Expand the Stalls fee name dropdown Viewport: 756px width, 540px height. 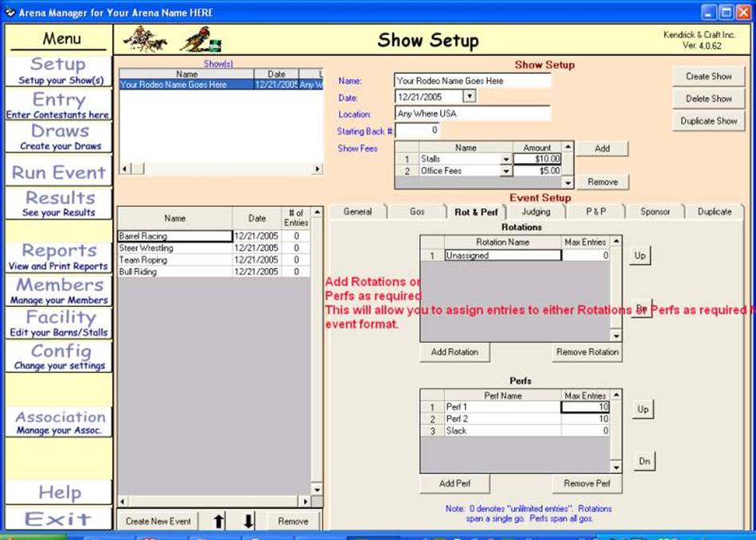pos(505,159)
